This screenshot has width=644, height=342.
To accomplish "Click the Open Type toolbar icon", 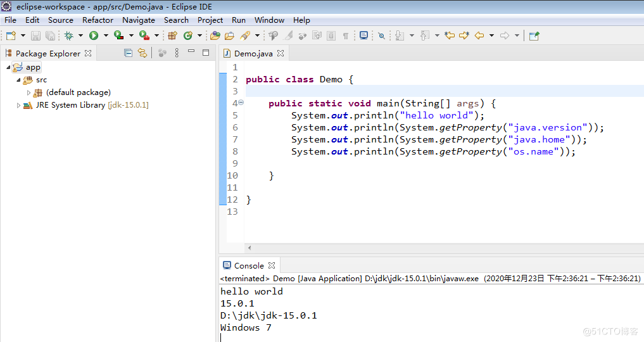I will (215, 36).
